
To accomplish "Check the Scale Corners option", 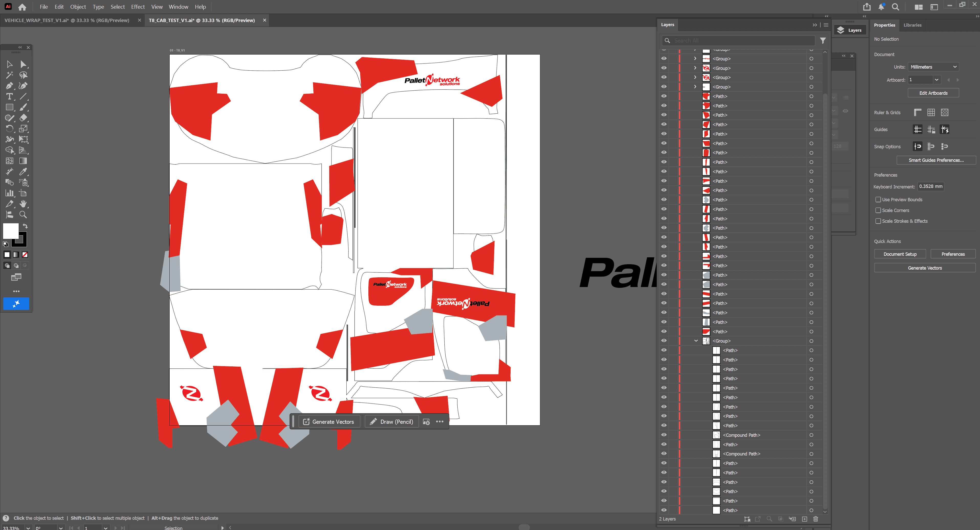I will (x=878, y=210).
